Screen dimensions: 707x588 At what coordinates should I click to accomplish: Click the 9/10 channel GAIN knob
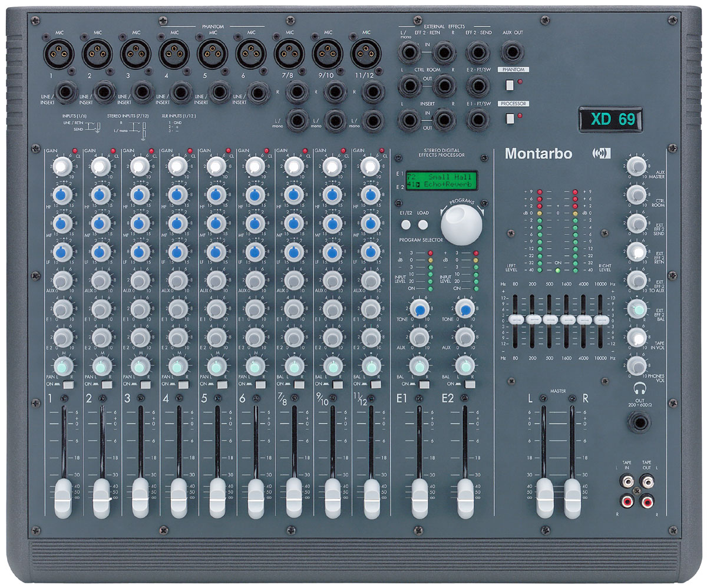click(x=332, y=166)
